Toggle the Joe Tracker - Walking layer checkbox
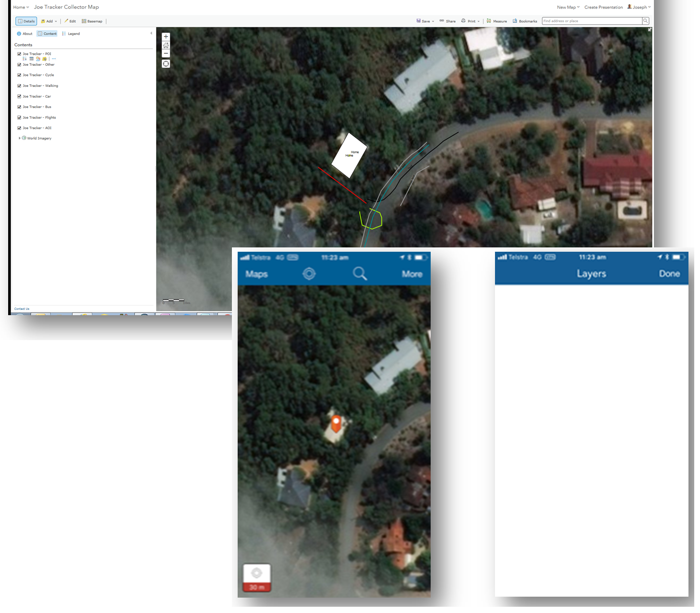This screenshot has width=700, height=613. [x=19, y=86]
